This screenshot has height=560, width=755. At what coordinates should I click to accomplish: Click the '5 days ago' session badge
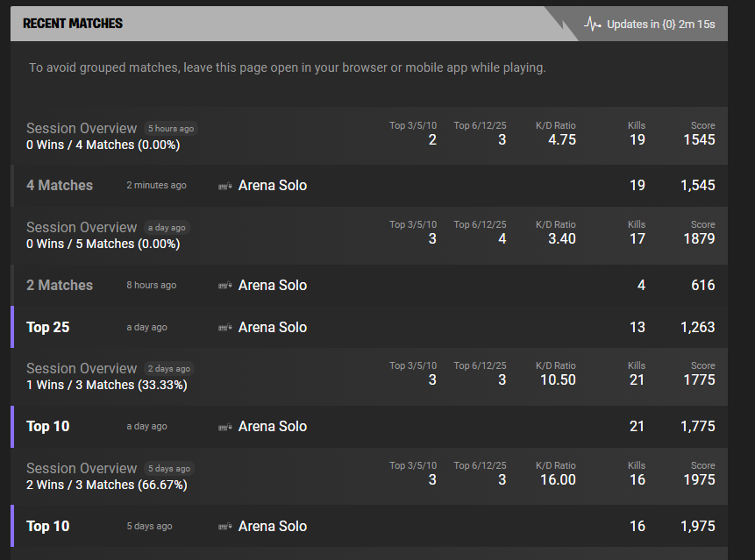169,469
